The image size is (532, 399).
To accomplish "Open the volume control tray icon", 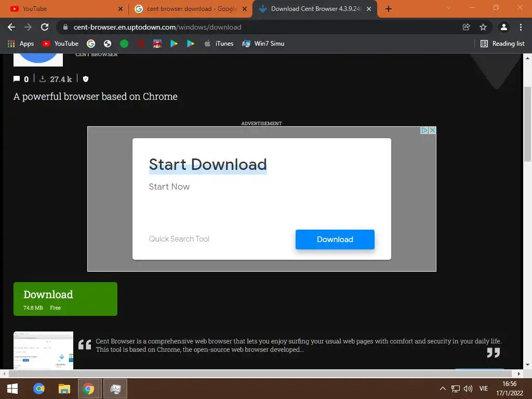I will (468, 389).
